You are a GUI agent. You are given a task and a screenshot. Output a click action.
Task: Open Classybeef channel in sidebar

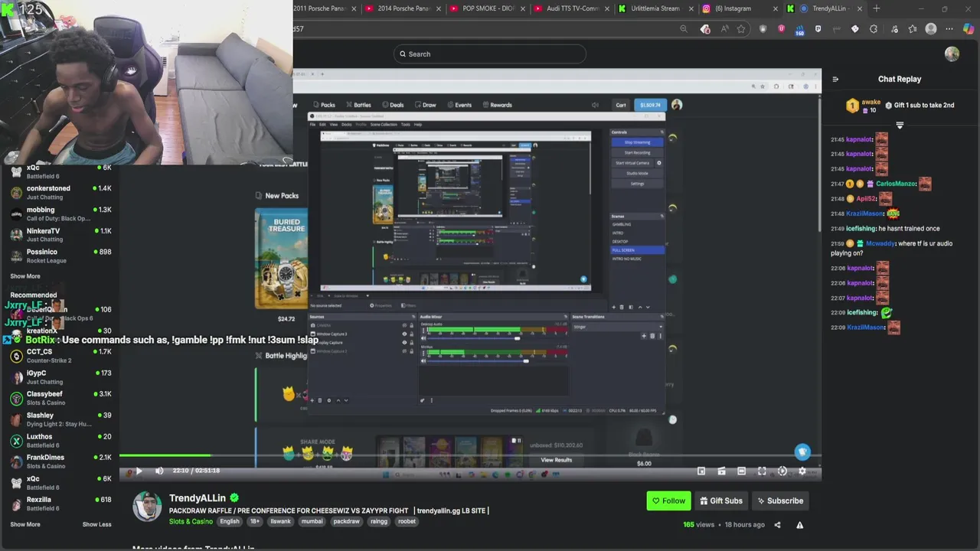(61, 398)
